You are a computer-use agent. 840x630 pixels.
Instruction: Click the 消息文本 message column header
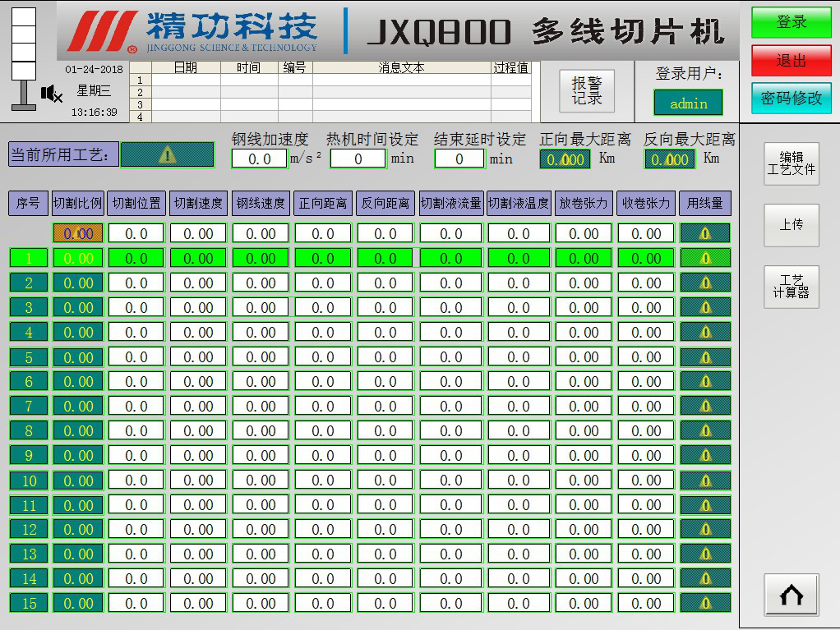(x=401, y=67)
